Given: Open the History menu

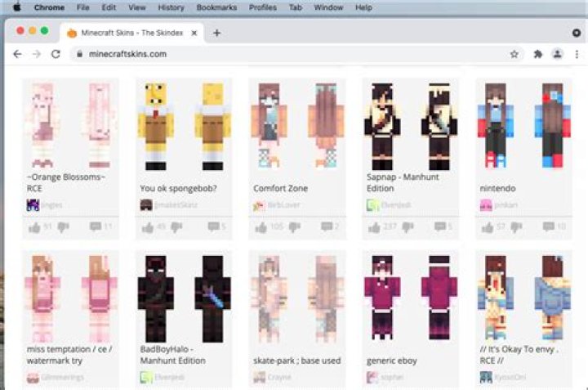Looking at the screenshot, I should (x=171, y=7).
